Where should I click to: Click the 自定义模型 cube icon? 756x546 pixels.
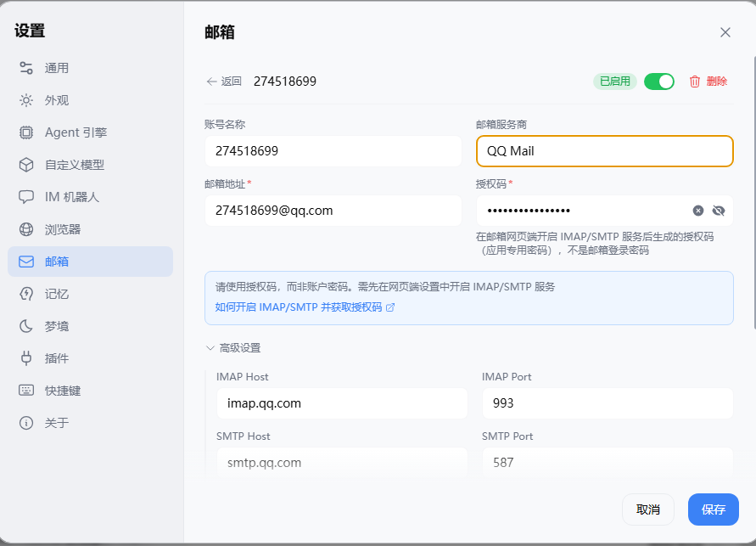pos(26,165)
